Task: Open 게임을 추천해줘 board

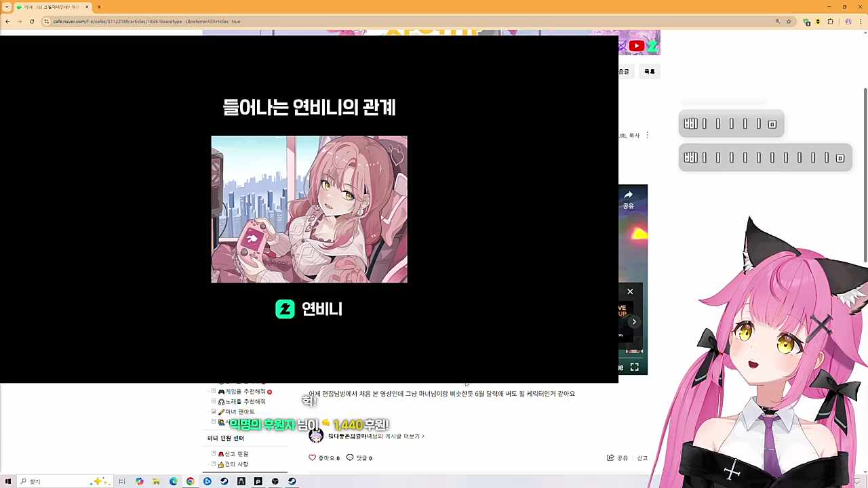Action: click(x=245, y=392)
